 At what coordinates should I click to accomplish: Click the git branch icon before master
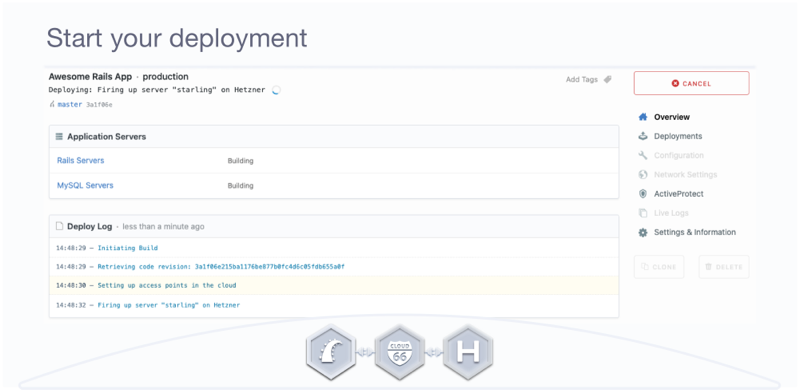point(52,105)
